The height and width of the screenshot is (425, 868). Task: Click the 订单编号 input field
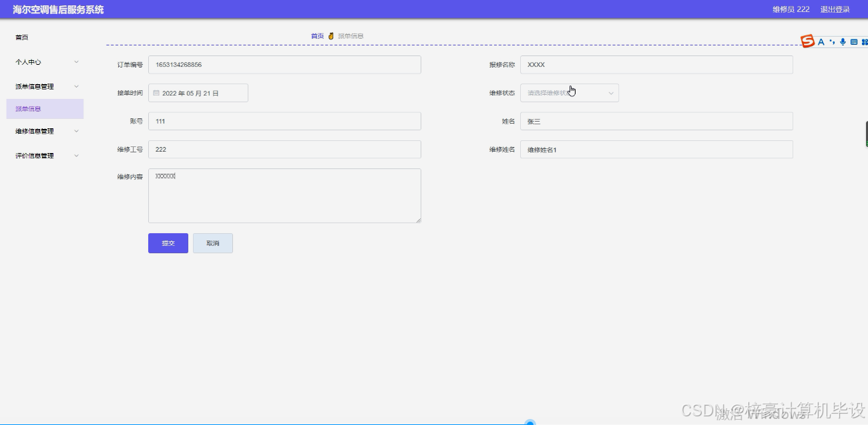tap(284, 65)
